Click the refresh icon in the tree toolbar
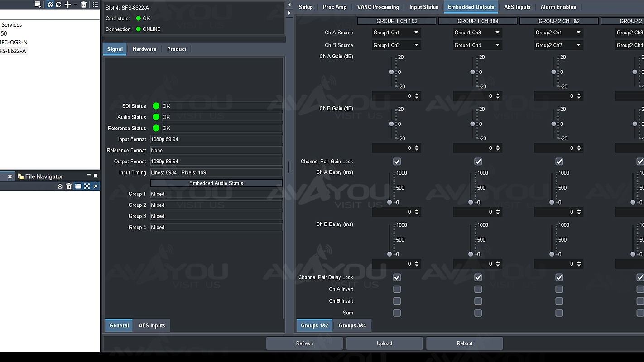This screenshot has height=362, width=644. coord(58,5)
